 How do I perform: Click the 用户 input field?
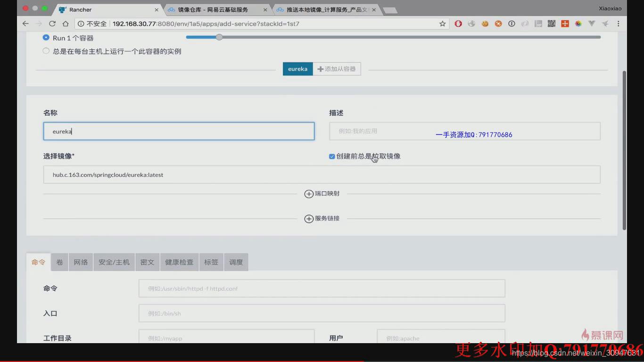pyautogui.click(x=441, y=337)
